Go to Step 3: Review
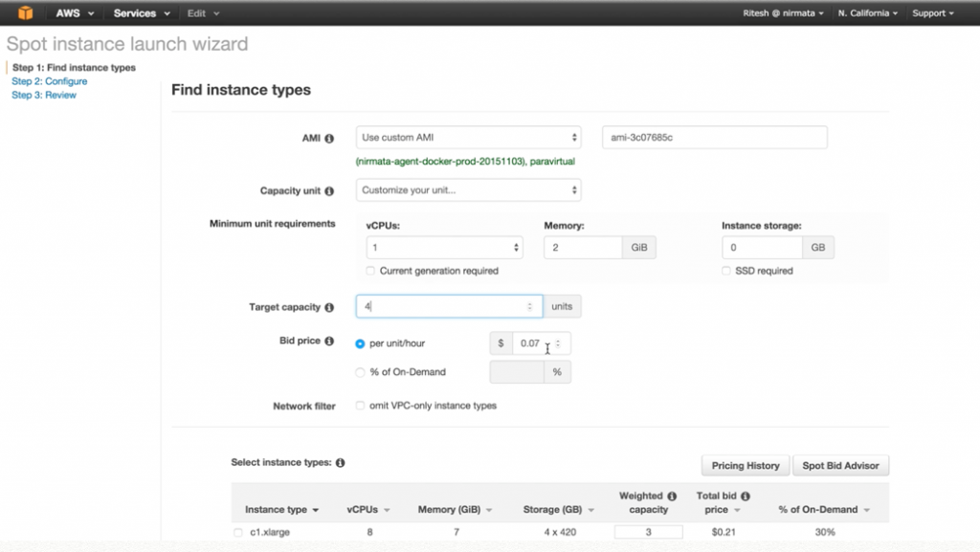Viewport: 980px width, 552px height. (44, 95)
